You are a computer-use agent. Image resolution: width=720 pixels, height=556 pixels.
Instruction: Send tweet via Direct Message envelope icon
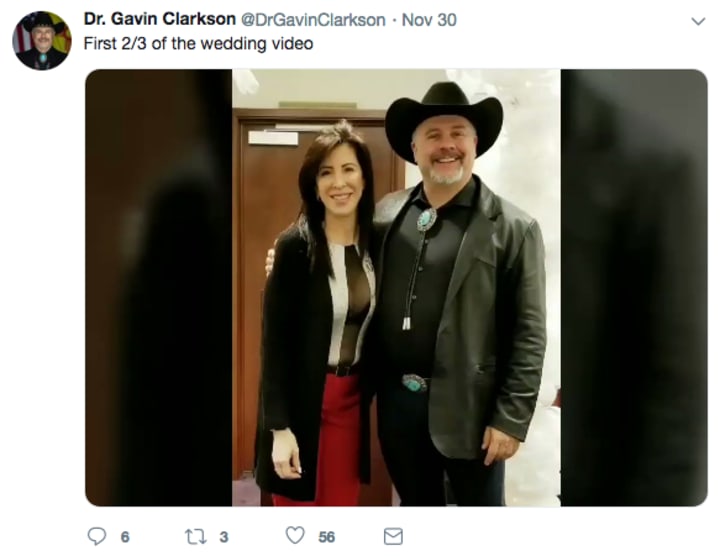(x=393, y=536)
